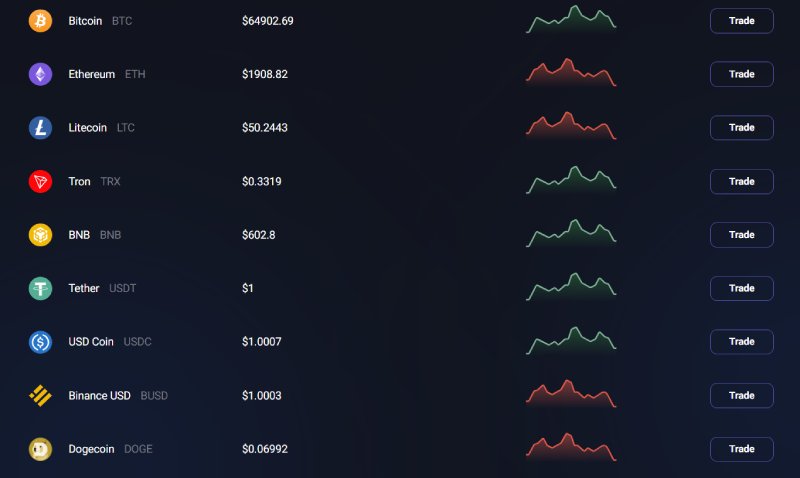Click the Dogecoin coin icon
The width and height of the screenshot is (800, 478).
(40, 449)
